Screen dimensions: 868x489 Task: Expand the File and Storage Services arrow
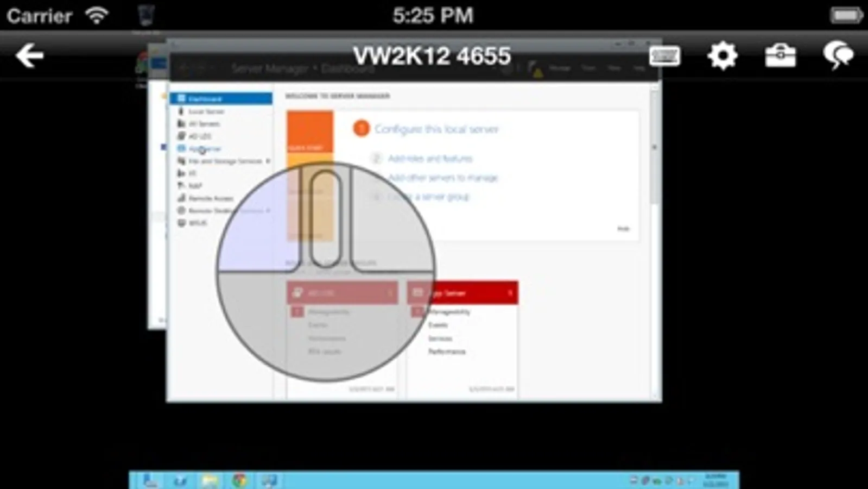point(268,161)
